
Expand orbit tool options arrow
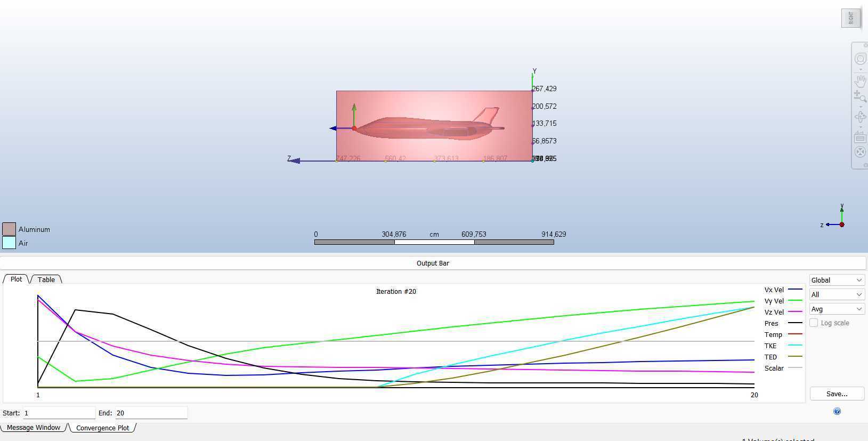pyautogui.click(x=860, y=127)
